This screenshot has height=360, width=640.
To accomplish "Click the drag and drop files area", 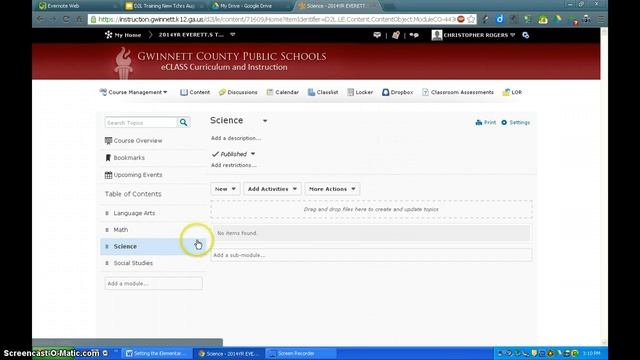I will click(x=371, y=209).
